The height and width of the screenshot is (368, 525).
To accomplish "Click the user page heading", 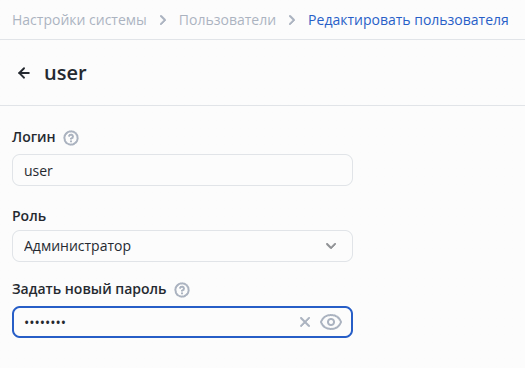I will click(x=65, y=73).
